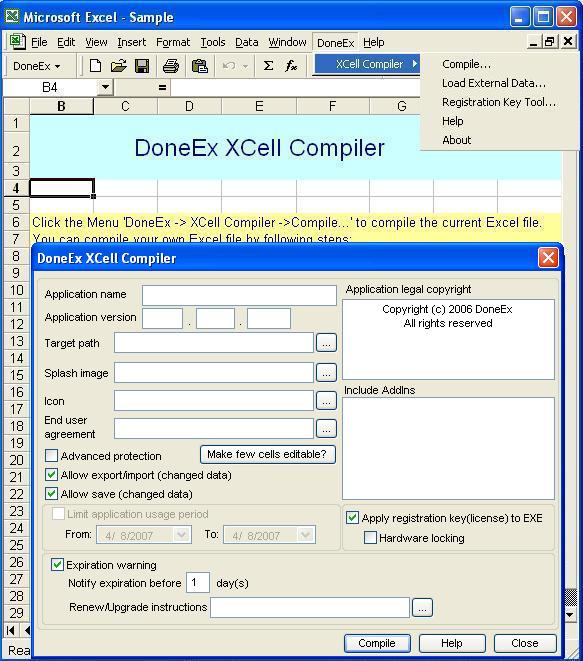Open the Format menu

(173, 42)
